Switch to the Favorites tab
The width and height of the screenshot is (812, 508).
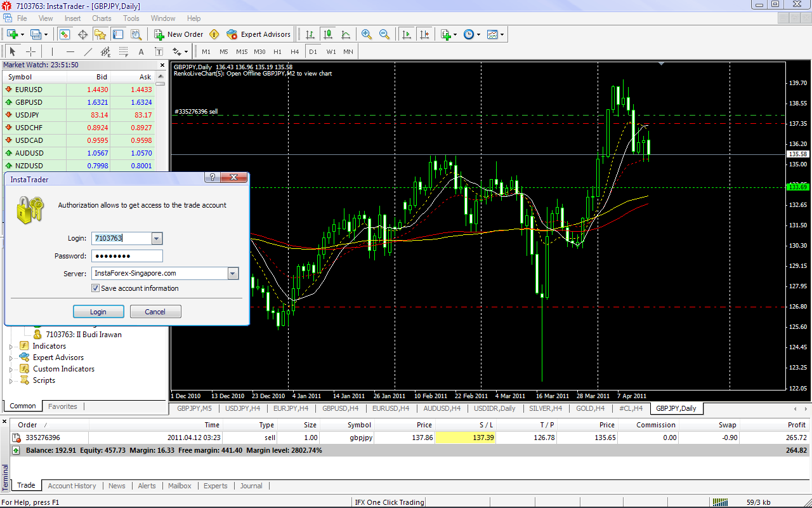(x=63, y=406)
